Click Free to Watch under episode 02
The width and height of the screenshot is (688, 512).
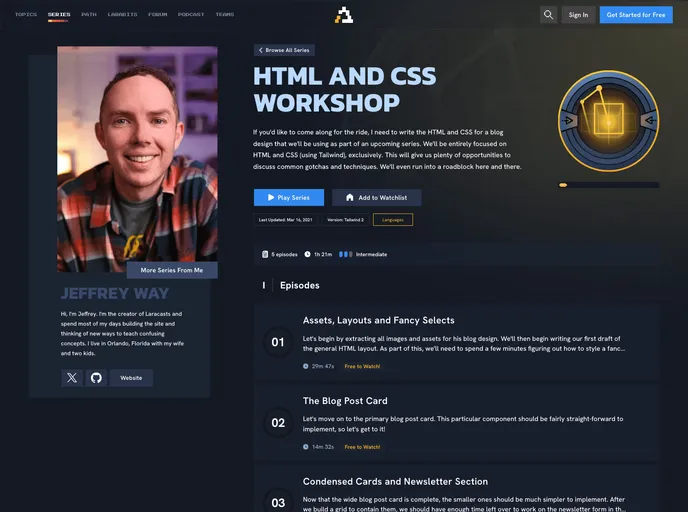[362, 447]
